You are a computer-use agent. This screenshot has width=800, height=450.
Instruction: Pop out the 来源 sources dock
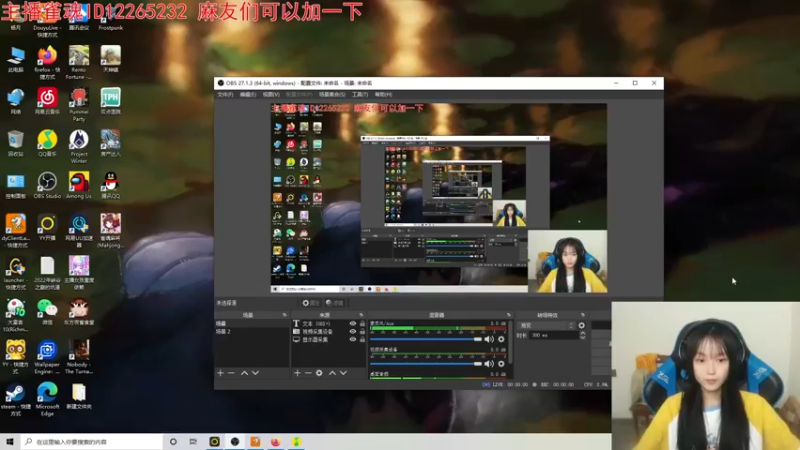click(361, 315)
